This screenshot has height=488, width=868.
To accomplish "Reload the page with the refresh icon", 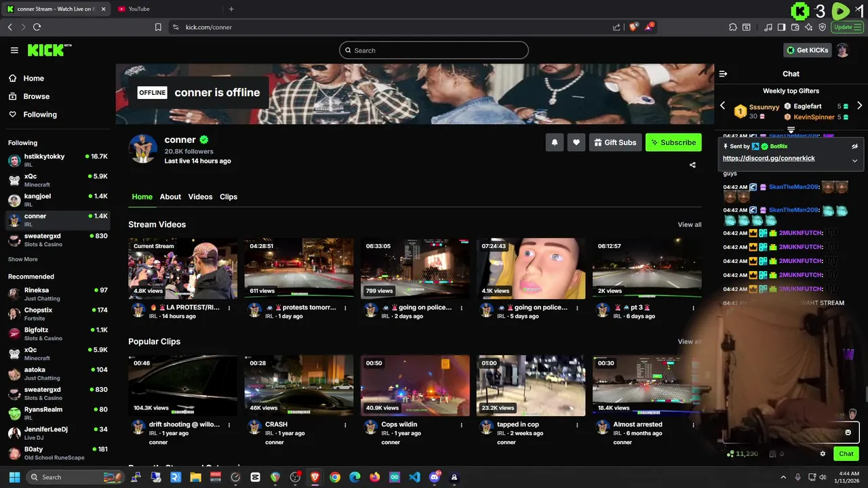I will pyautogui.click(x=37, y=27).
